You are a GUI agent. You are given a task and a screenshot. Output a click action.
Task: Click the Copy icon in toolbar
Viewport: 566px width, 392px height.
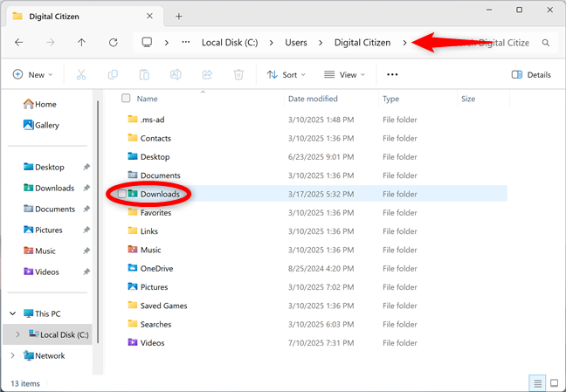click(113, 75)
